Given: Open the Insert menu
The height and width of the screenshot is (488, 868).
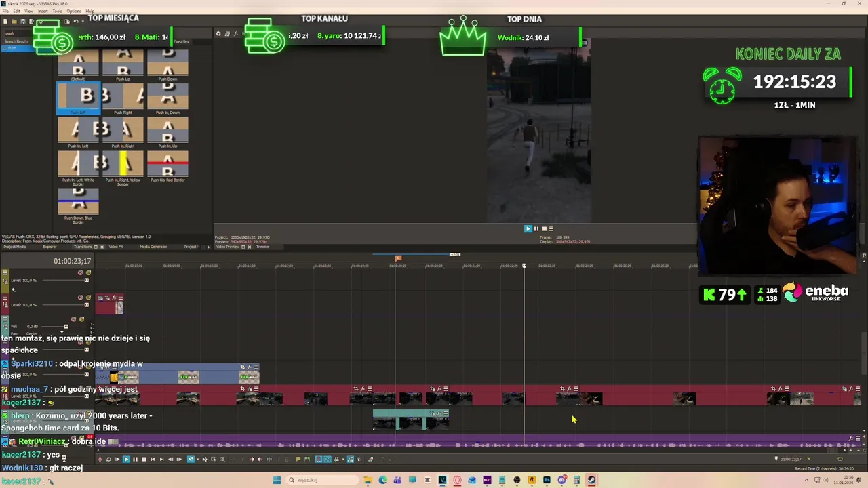Looking at the screenshot, I should (43, 12).
